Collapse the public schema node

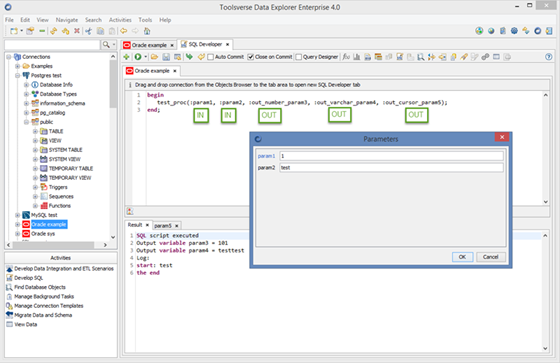pyautogui.click(x=26, y=122)
